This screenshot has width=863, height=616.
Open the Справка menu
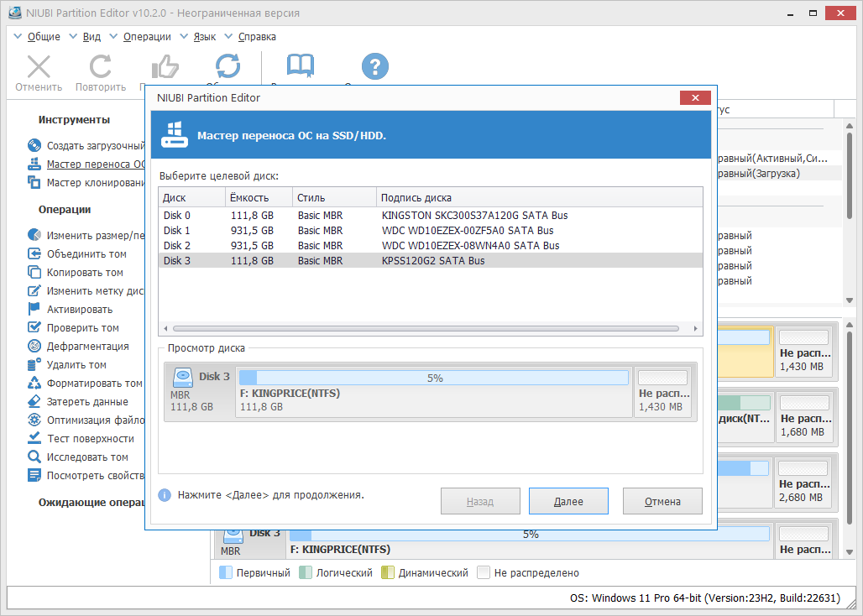[x=257, y=36]
